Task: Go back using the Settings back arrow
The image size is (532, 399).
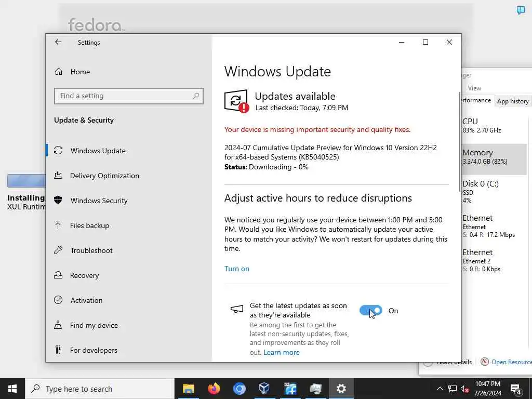Action: (x=58, y=42)
